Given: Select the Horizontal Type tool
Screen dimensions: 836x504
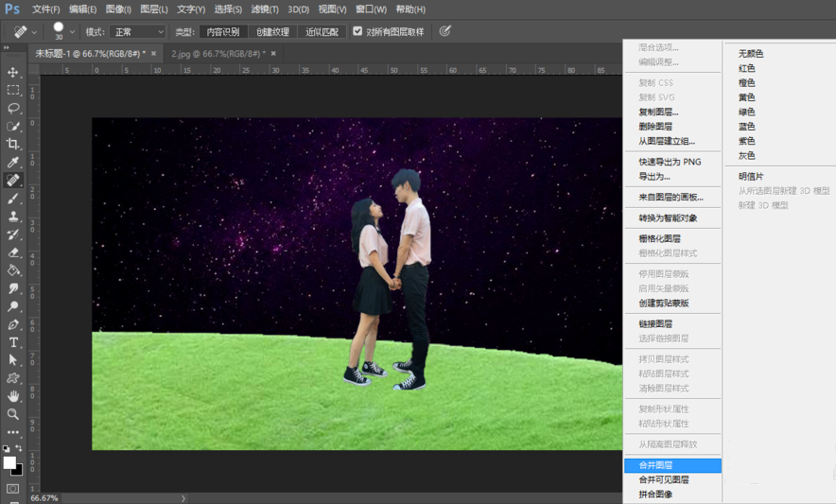Looking at the screenshot, I should click(13, 342).
